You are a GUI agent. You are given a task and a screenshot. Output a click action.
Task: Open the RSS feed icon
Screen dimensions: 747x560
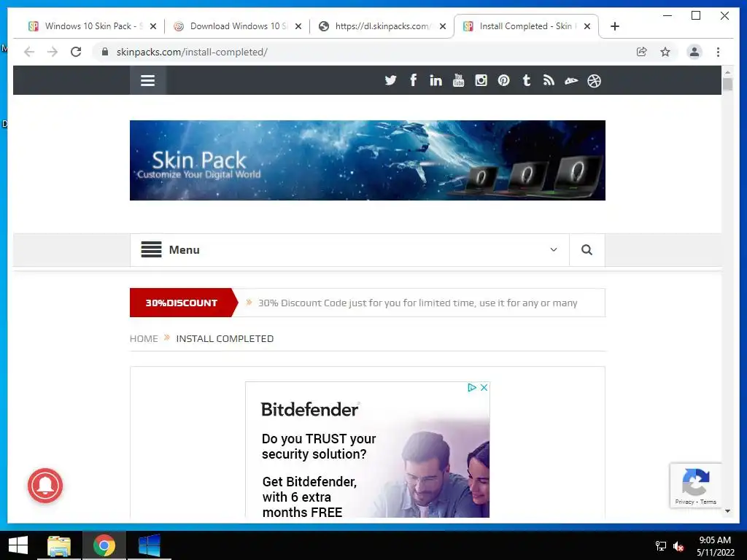(549, 80)
